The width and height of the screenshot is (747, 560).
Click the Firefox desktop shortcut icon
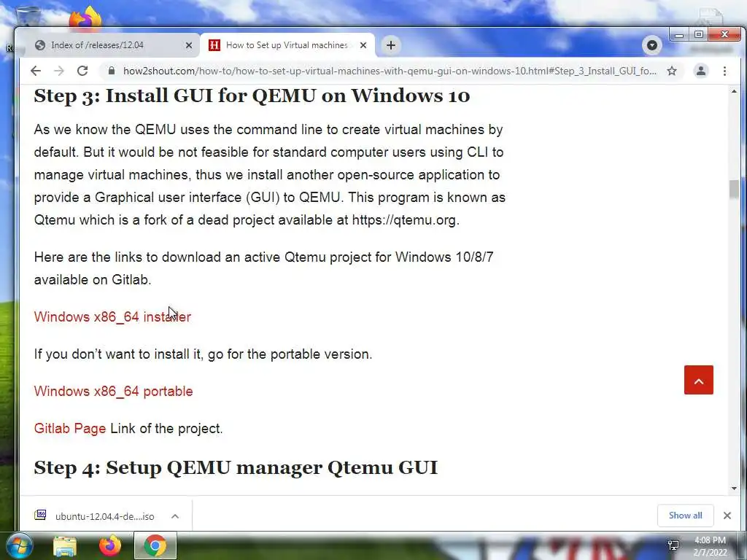coord(86,17)
